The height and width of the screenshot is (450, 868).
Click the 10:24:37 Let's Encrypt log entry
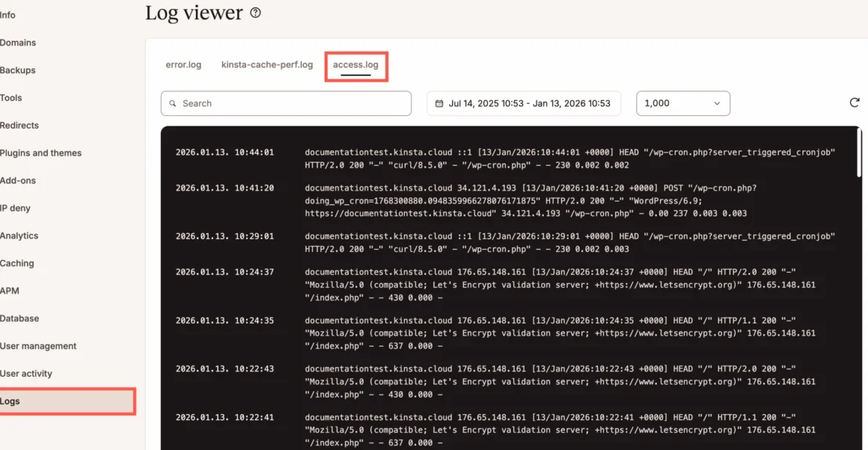click(x=560, y=285)
